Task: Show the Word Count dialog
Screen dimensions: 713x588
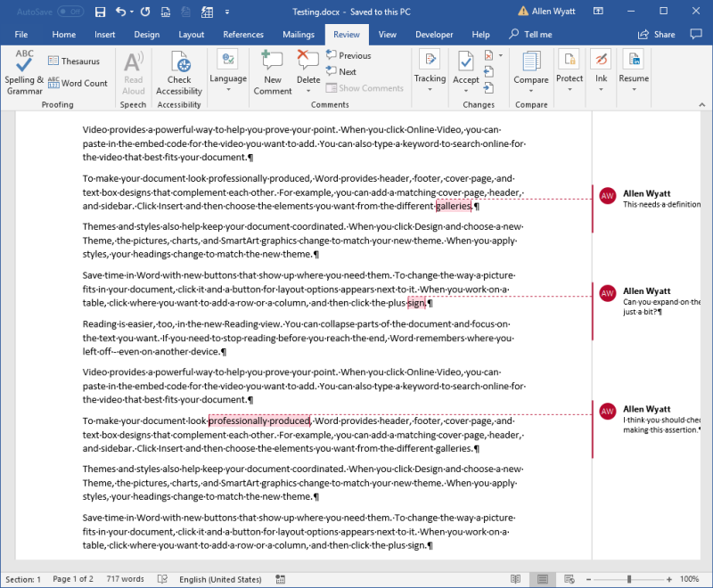Action: (78, 83)
